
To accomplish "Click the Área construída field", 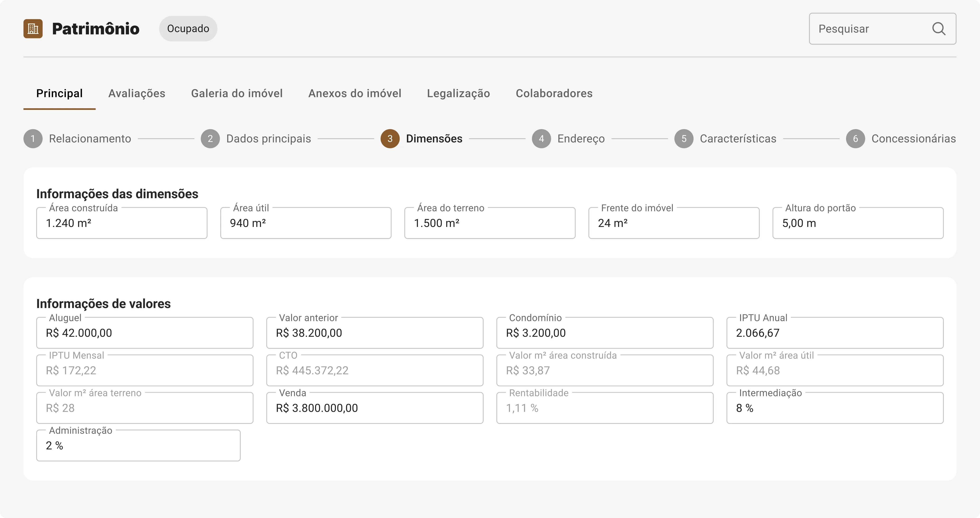I will click(x=122, y=223).
